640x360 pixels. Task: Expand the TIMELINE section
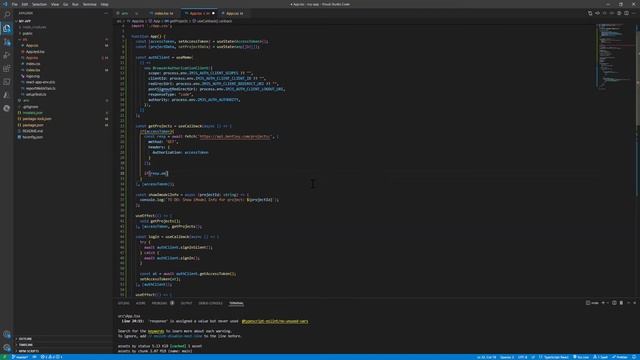(x=25, y=345)
